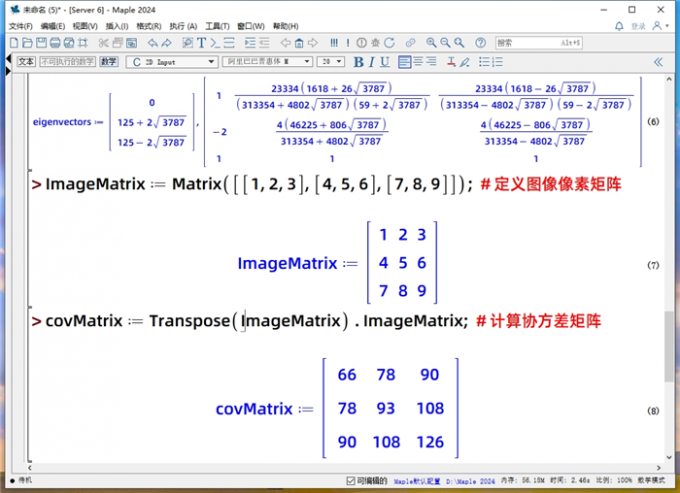680x493 pixels.
Task: Toggle the 可编辑的 checkbox in status bar
Action: [x=350, y=480]
